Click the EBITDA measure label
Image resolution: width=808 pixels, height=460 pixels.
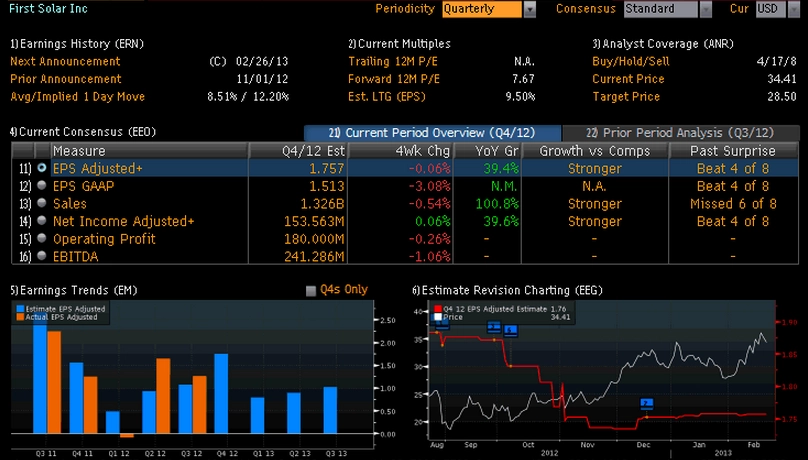pos(76,256)
